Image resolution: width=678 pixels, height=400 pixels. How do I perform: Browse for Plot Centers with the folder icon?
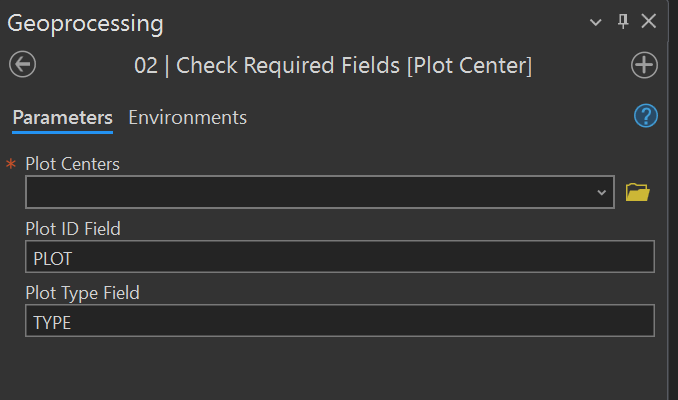(x=637, y=192)
